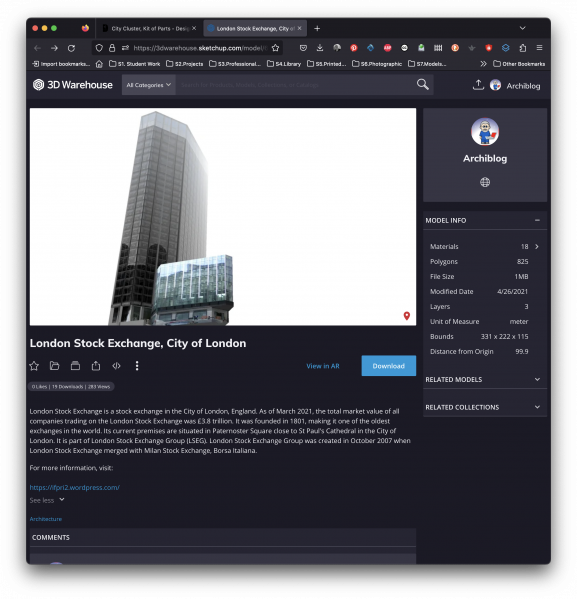This screenshot has height=599, width=577.
Task: Collapse description with See less
Action: click(47, 500)
